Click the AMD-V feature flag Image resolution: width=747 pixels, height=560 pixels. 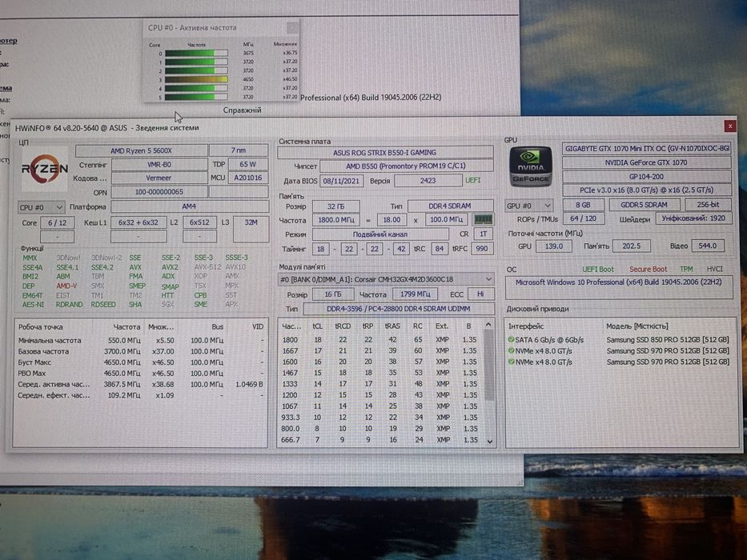(x=66, y=286)
